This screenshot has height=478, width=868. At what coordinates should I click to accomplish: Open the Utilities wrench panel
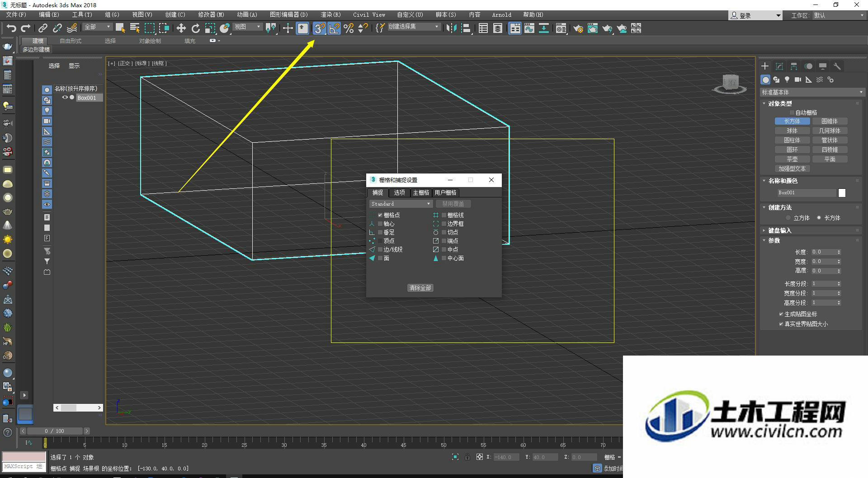point(837,66)
